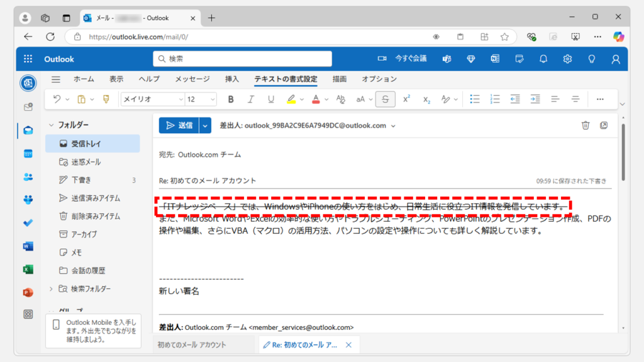Collapse the フォルダー section
Image resolution: width=644 pixels, height=362 pixels.
coord(52,125)
